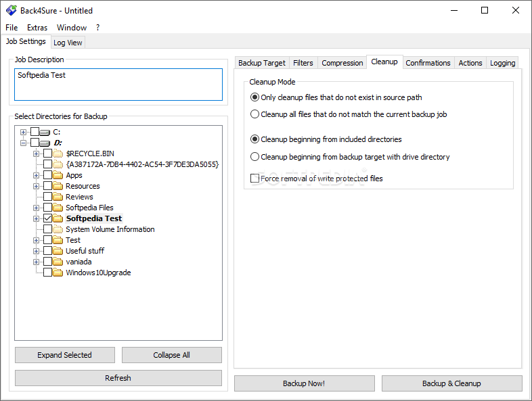Click the Expand Selected button
The width and height of the screenshot is (532, 401).
point(64,355)
